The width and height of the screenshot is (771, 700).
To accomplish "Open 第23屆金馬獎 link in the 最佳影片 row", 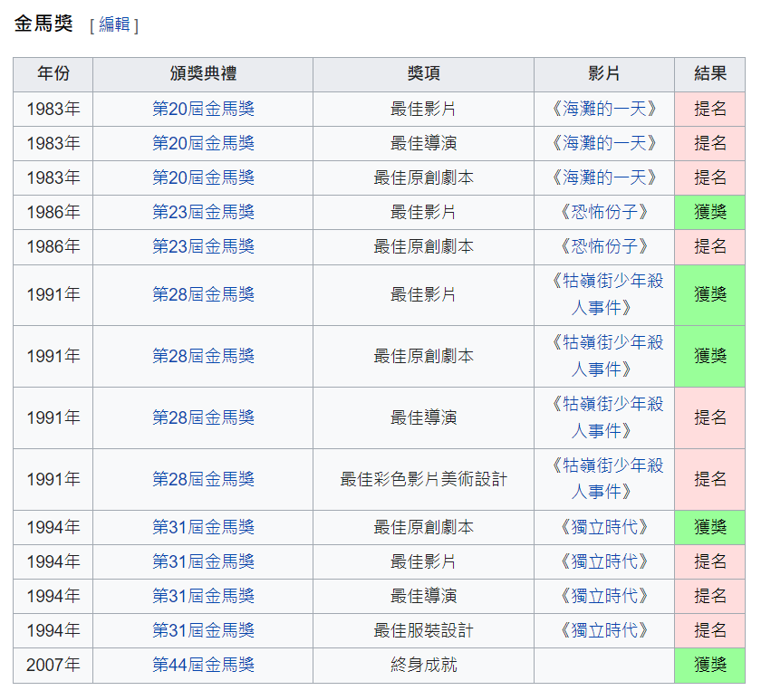I will pyautogui.click(x=203, y=212).
